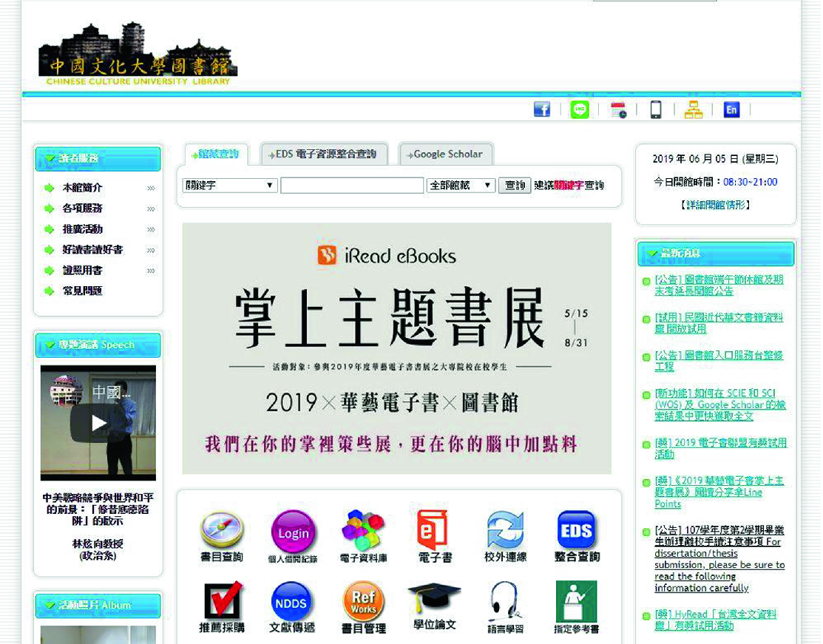Open the 常見問題 menu item

[82, 291]
